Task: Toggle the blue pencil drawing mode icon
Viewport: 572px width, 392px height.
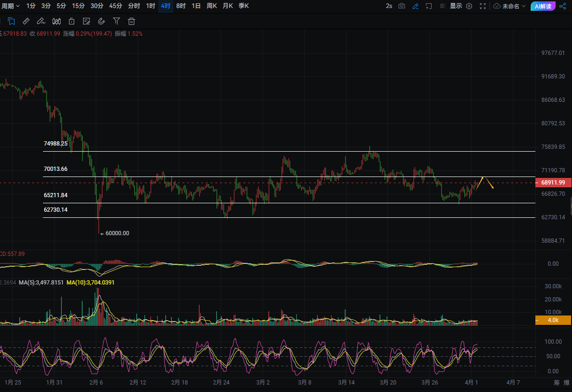Action: coord(415,6)
